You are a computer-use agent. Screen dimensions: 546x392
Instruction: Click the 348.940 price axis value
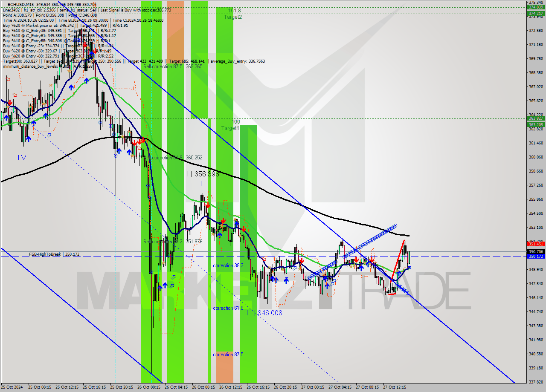point(536,270)
